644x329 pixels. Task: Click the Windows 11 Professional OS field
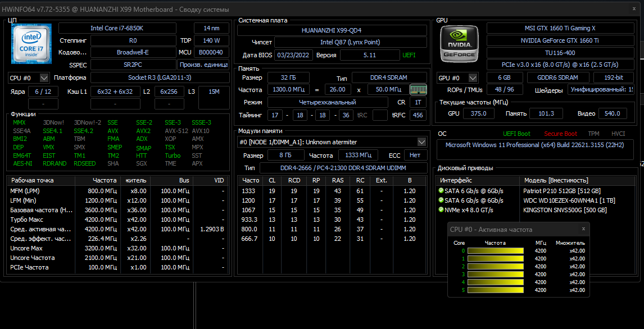pyautogui.click(x=535, y=149)
